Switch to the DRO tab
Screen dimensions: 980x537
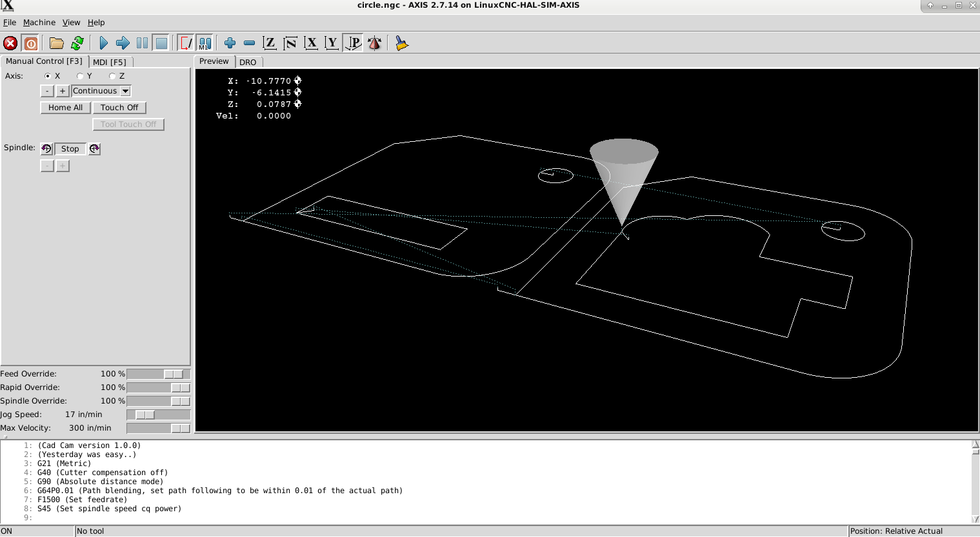tap(248, 62)
